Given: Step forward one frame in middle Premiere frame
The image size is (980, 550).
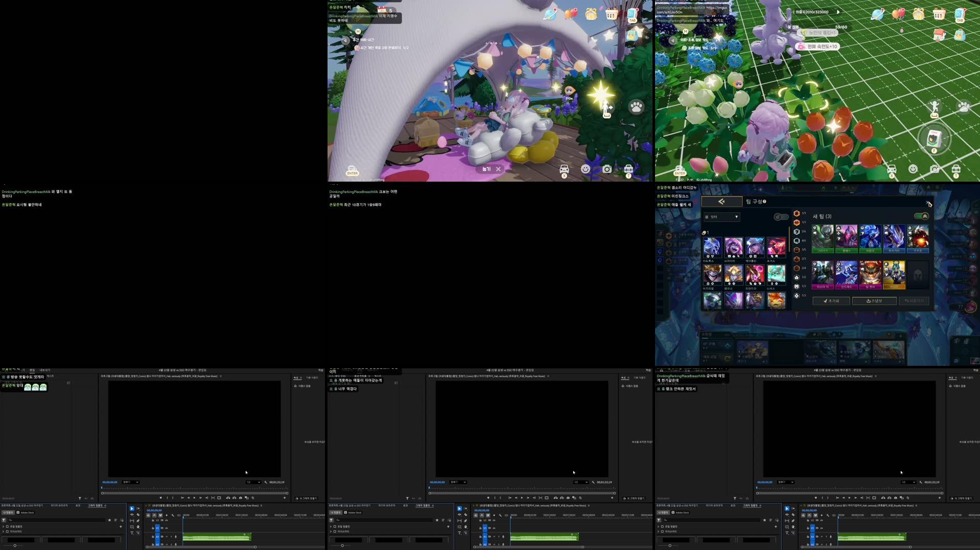Looking at the screenshot, I should pos(528,498).
